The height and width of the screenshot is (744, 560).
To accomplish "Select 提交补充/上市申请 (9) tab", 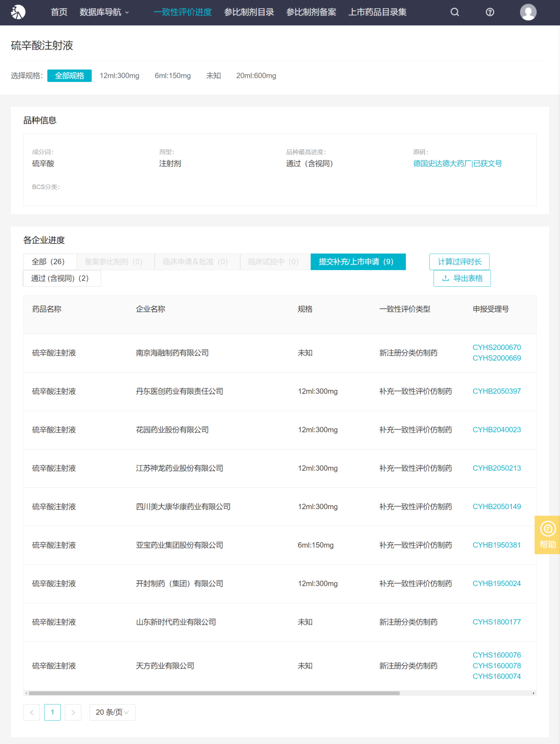I will (x=358, y=262).
